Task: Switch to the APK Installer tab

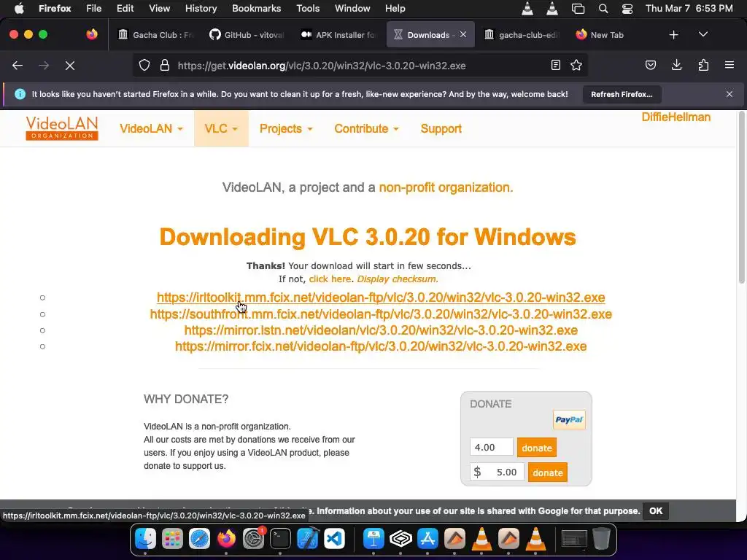Action: coord(338,35)
